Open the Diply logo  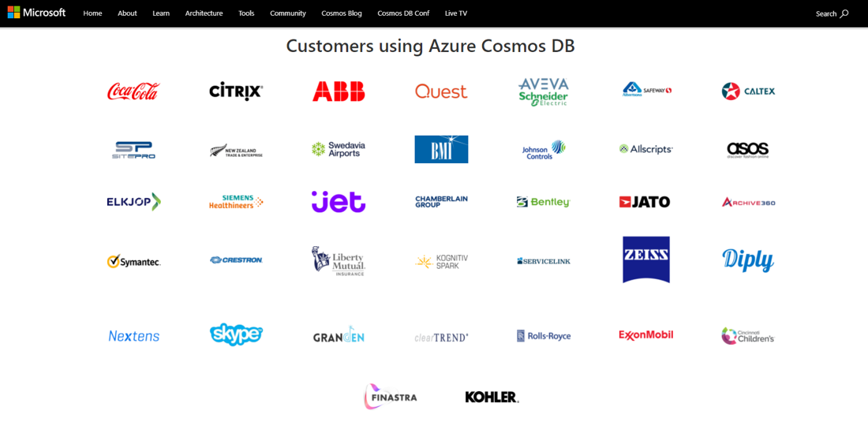(x=748, y=260)
